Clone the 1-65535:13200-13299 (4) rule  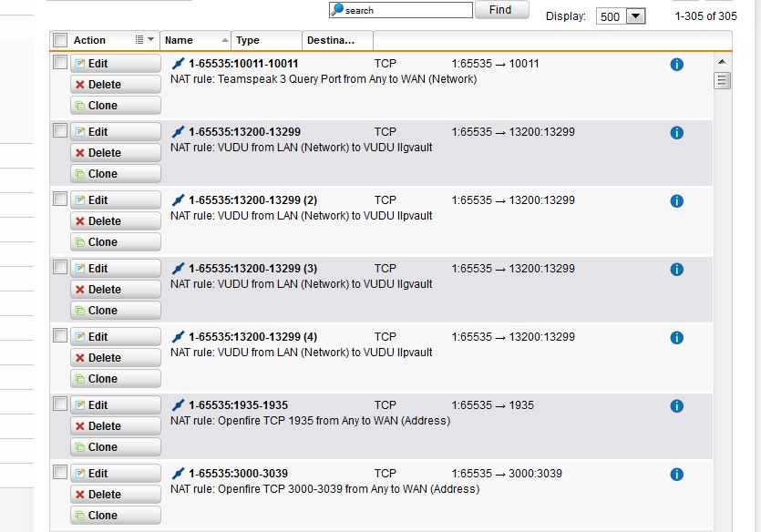point(116,379)
